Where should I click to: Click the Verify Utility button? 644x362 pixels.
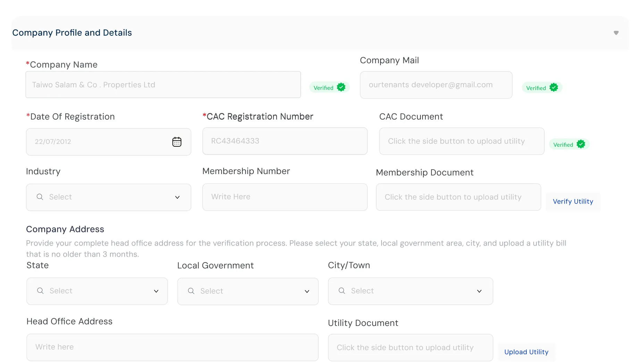(573, 201)
